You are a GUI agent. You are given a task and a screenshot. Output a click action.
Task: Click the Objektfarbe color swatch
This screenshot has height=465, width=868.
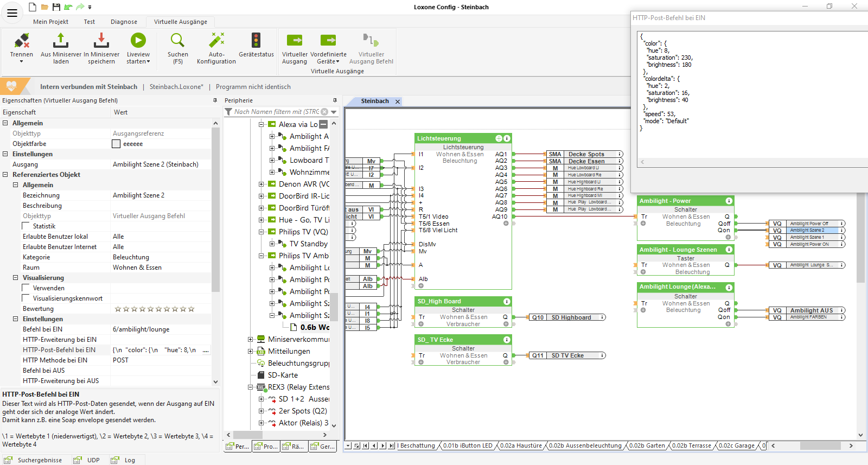pyautogui.click(x=116, y=144)
